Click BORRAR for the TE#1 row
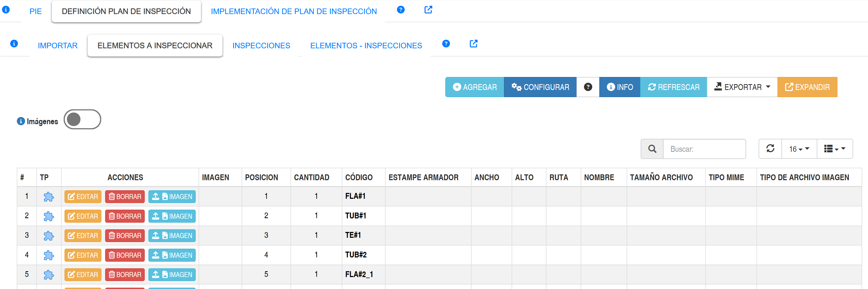868x289 pixels. click(125, 236)
